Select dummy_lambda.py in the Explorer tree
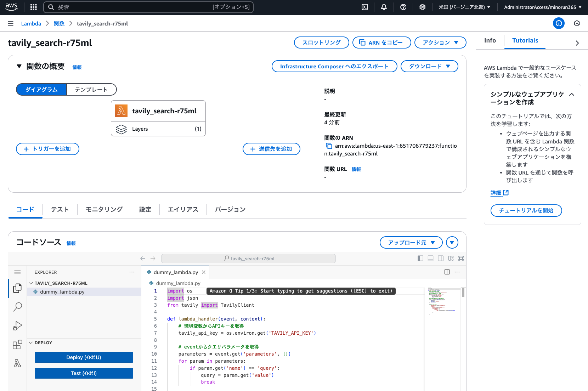Screen dimensions: 588x391 tap(84, 292)
